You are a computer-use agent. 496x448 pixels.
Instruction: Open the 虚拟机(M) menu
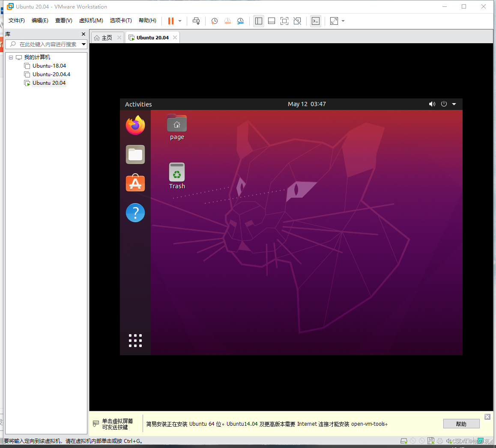pyautogui.click(x=91, y=21)
